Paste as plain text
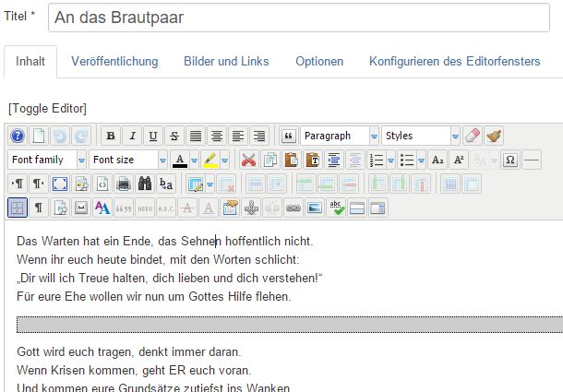Screen dimensions: 563x392 click(x=312, y=160)
